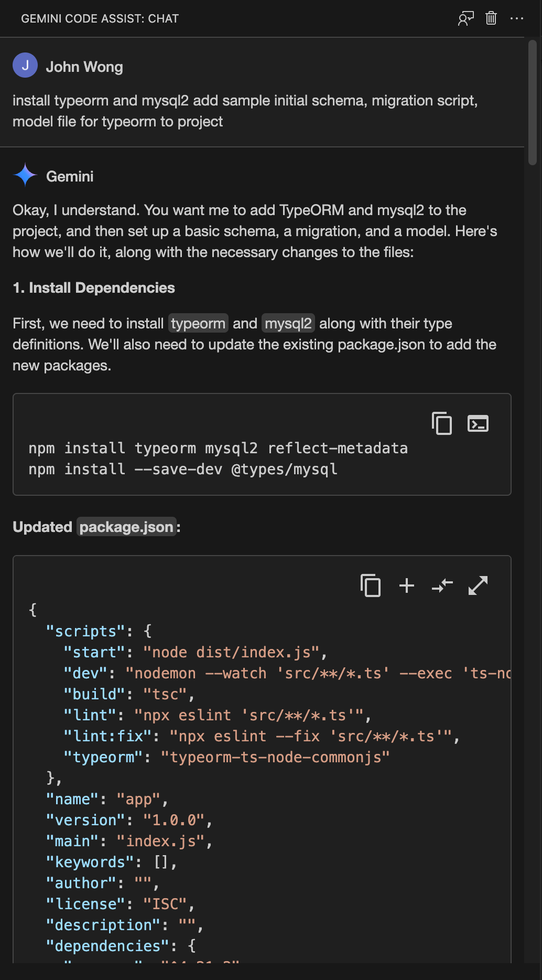Insert package.json code with plus icon
The width and height of the screenshot is (542, 980).
(407, 585)
